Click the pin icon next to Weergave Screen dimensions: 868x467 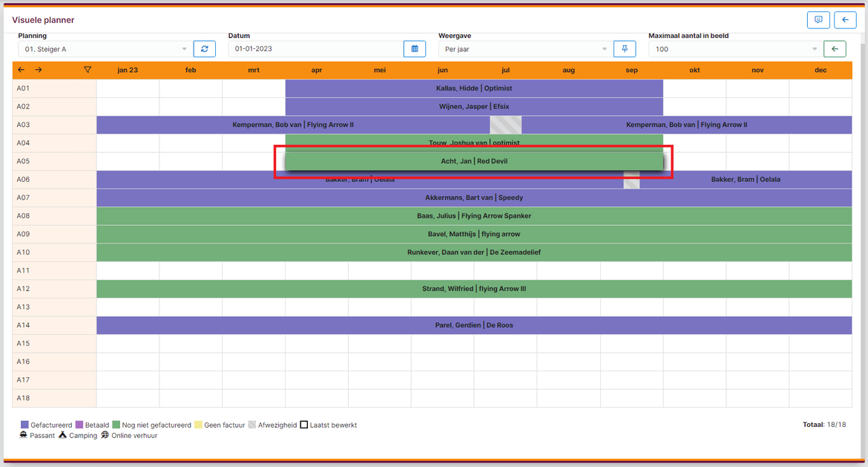tap(625, 49)
